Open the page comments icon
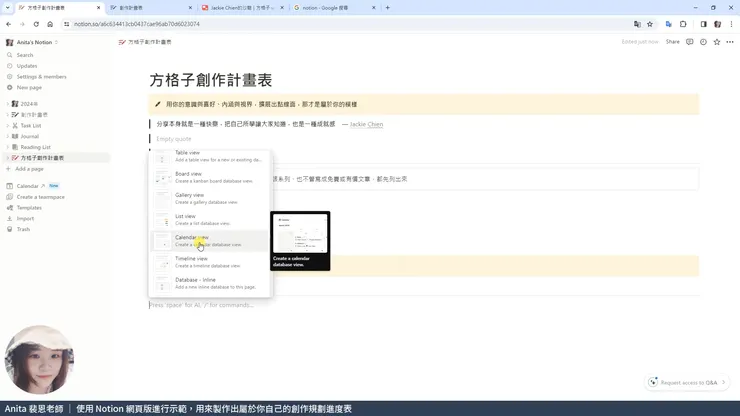Screen dimensions: 740x416 click(x=690, y=42)
